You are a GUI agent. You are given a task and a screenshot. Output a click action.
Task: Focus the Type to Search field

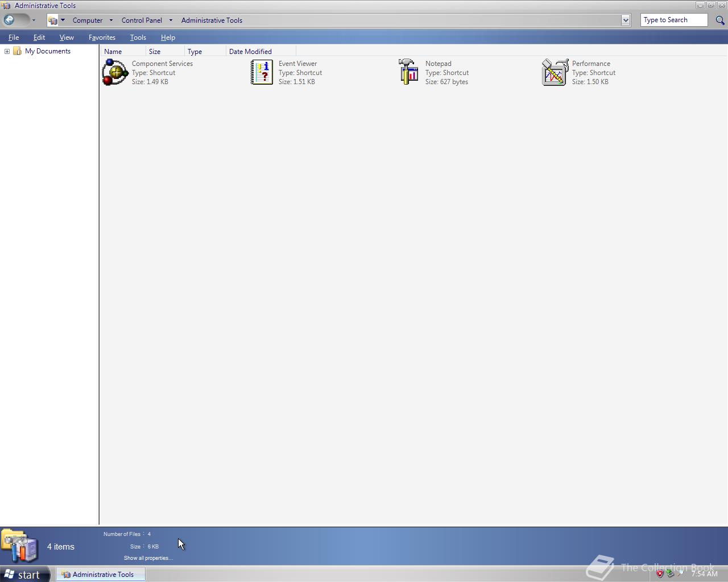point(674,20)
